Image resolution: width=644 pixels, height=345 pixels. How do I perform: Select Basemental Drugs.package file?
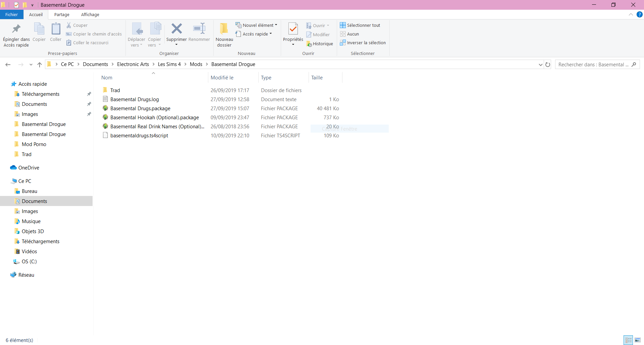tap(140, 108)
